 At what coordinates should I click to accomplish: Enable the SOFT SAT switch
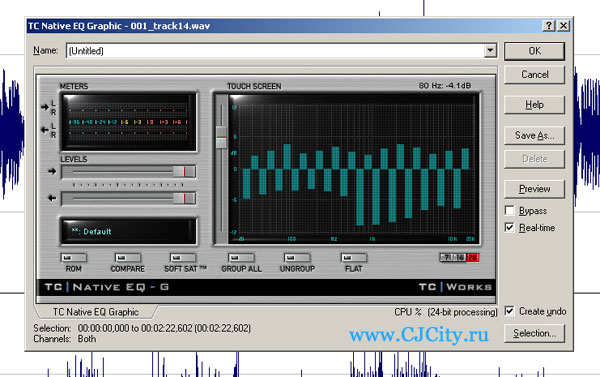tap(183, 258)
